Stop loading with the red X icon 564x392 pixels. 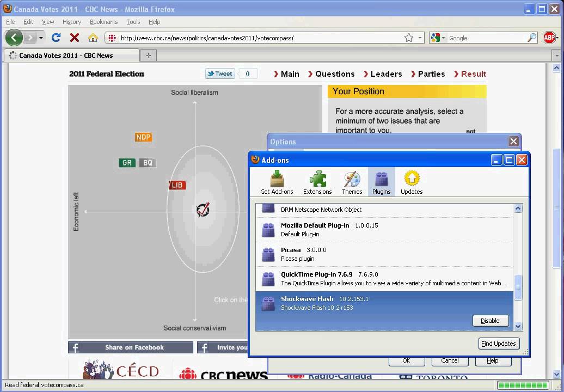[x=75, y=38]
